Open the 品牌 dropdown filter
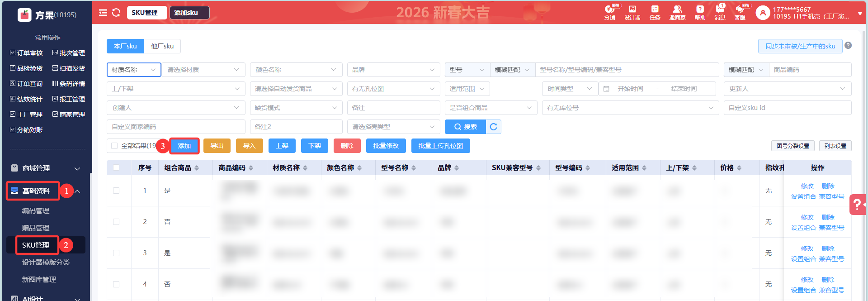The image size is (868, 301). click(x=393, y=70)
